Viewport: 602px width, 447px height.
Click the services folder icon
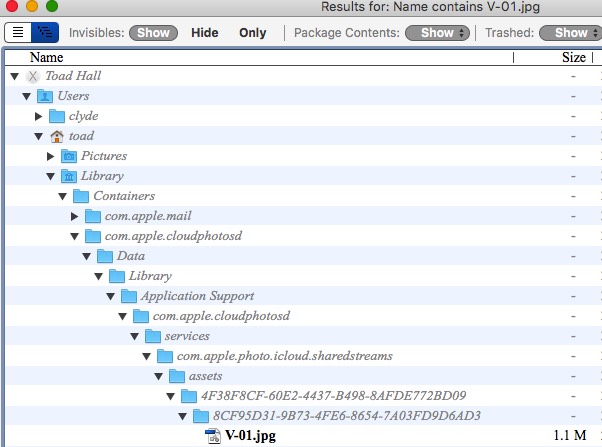[x=153, y=336]
